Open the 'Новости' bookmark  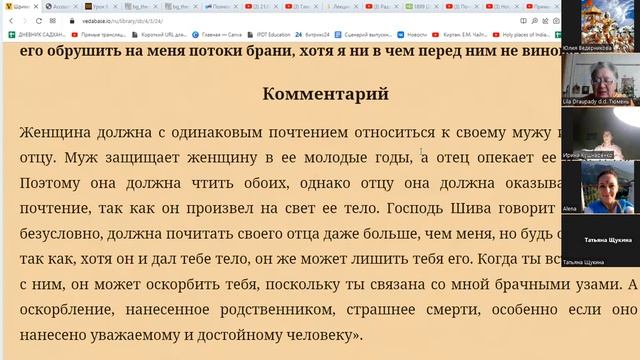tap(412, 35)
